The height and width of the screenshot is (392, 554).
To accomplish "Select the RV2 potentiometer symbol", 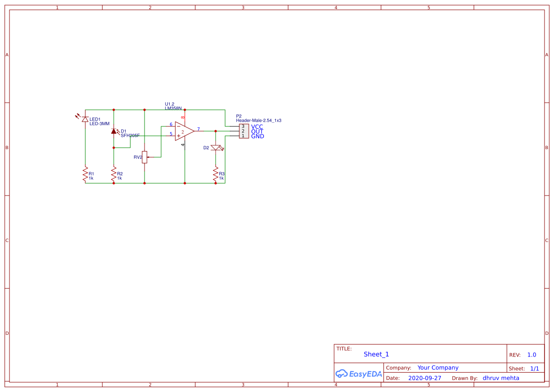I will tap(145, 157).
